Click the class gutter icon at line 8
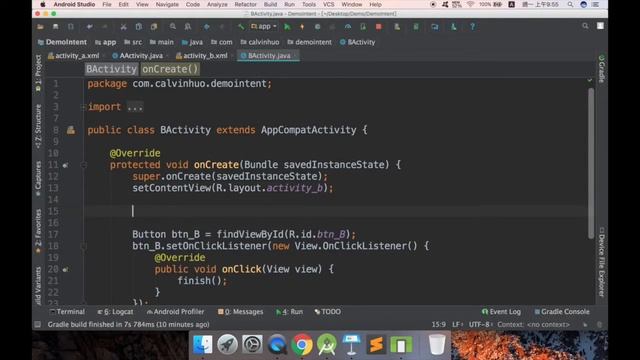This screenshot has width=640, height=360. 71,130
